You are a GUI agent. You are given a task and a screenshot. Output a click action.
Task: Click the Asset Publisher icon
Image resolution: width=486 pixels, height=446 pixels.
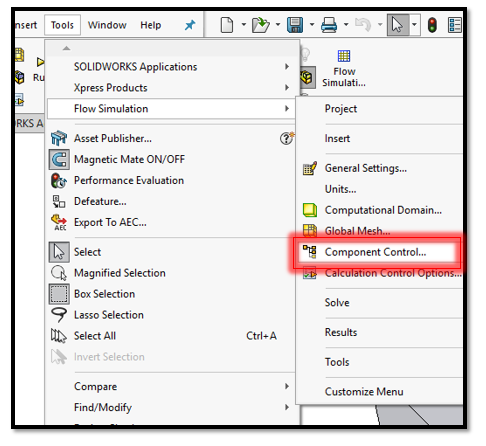[x=59, y=138]
